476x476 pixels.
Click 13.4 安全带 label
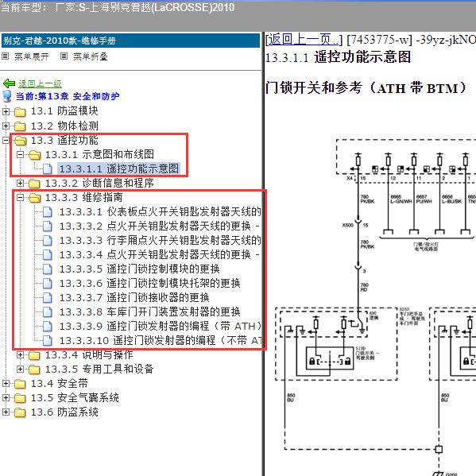59,383
